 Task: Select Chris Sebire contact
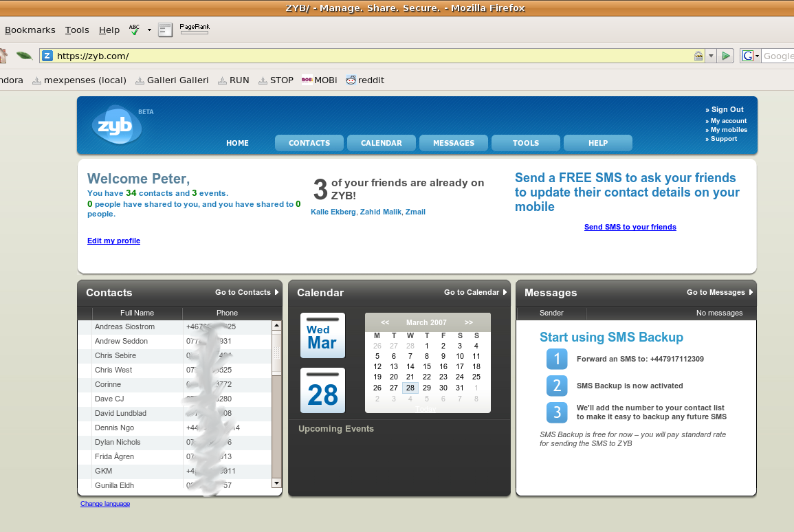pyautogui.click(x=175, y=356)
